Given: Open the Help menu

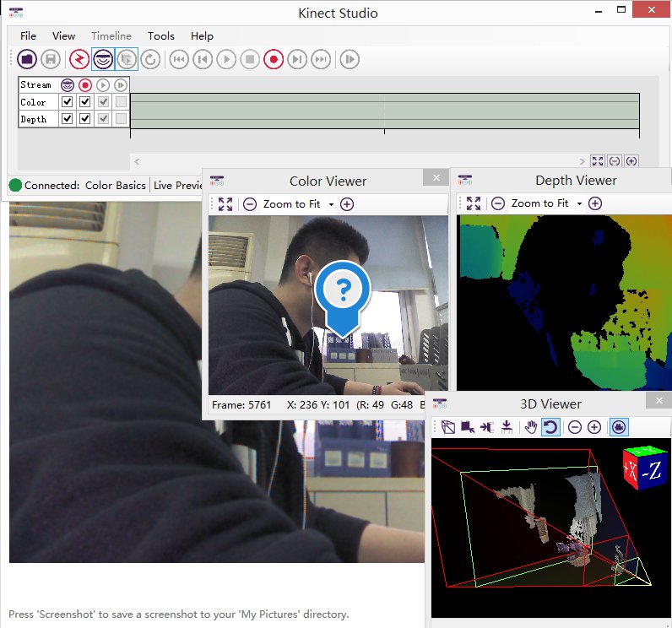Looking at the screenshot, I should pos(202,36).
